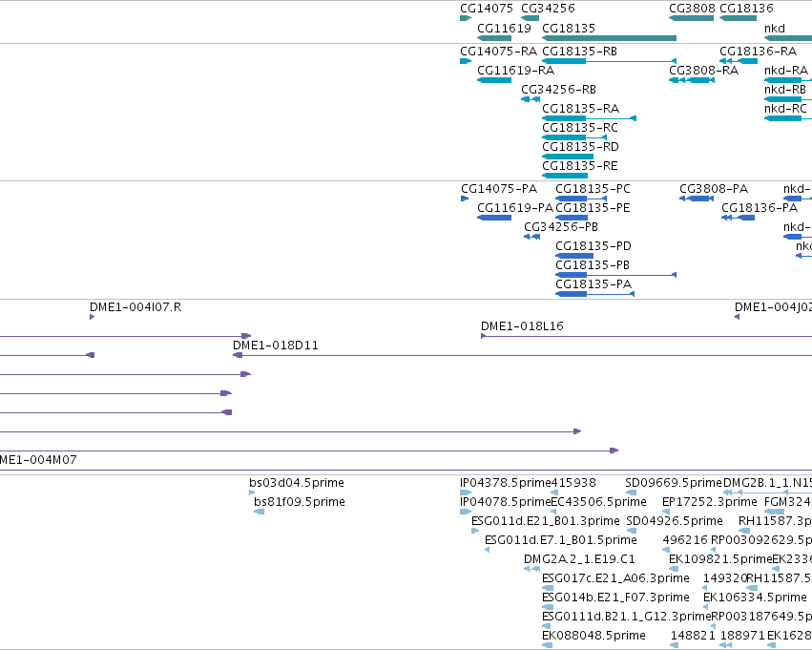
Task: Open the CG14075-RA transcript
Action: (498, 52)
